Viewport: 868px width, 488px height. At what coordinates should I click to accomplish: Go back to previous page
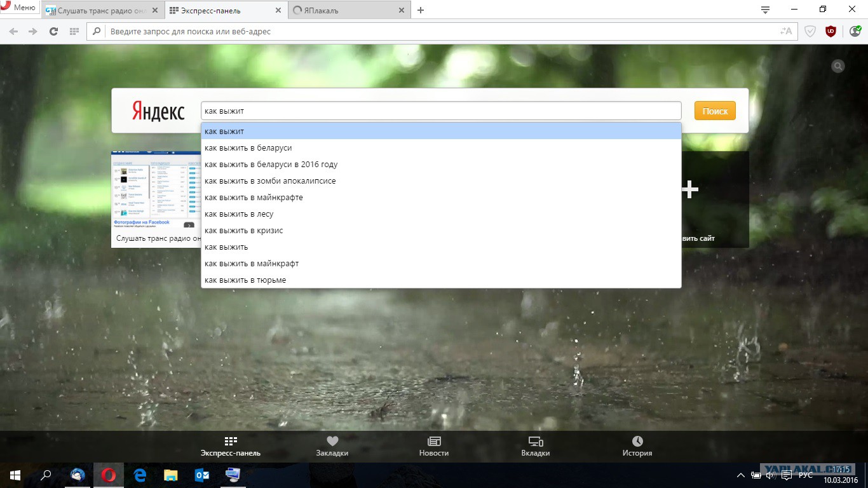pos(13,31)
